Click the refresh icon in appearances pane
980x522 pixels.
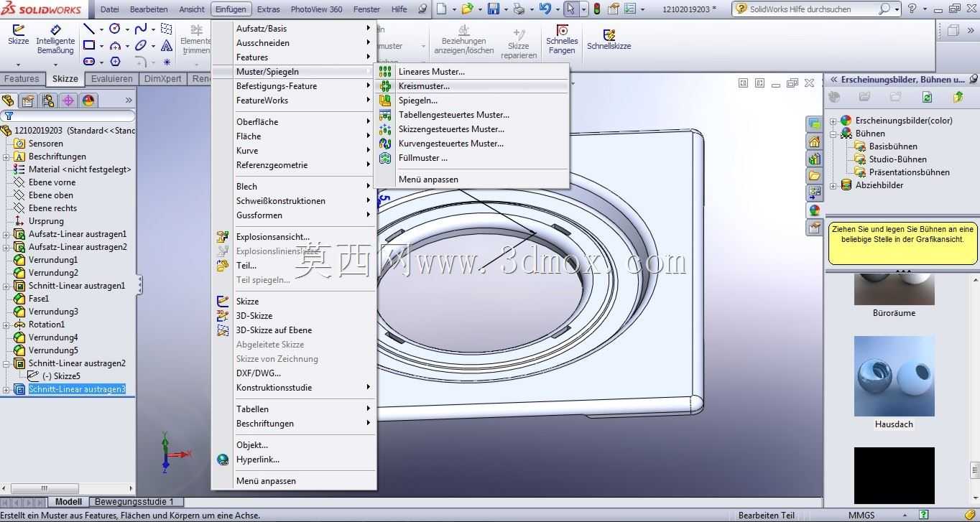(x=927, y=97)
